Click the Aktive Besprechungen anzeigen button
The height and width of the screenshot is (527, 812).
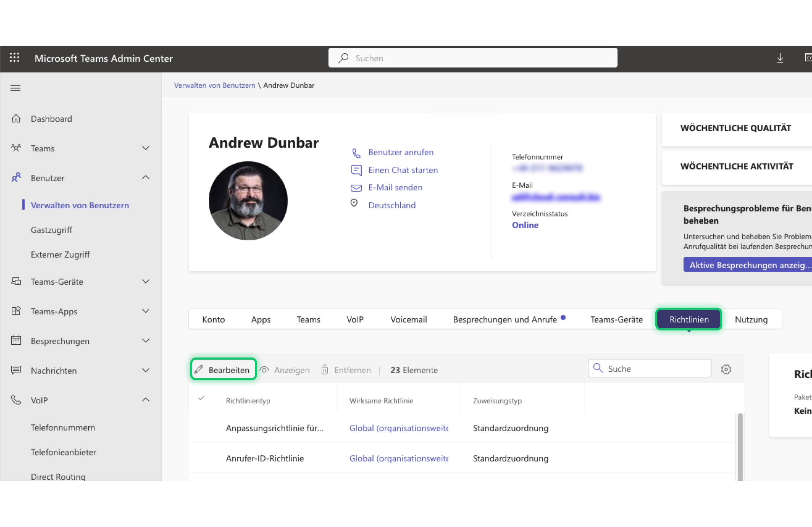tap(747, 265)
